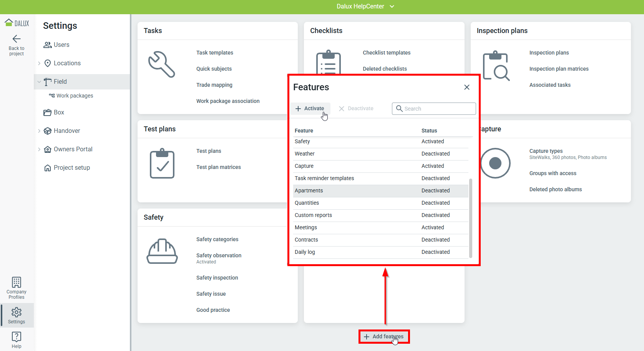Click the Safety hard hat icon
644x351 pixels.
(x=162, y=251)
